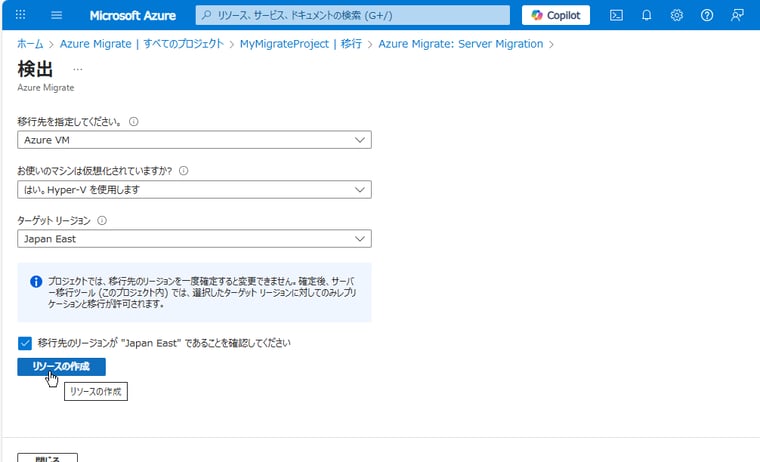Screen dimensions: 760x462
Task: Open MyMigrateProject | 移行 breadcrumb
Action: pyautogui.click(x=301, y=44)
